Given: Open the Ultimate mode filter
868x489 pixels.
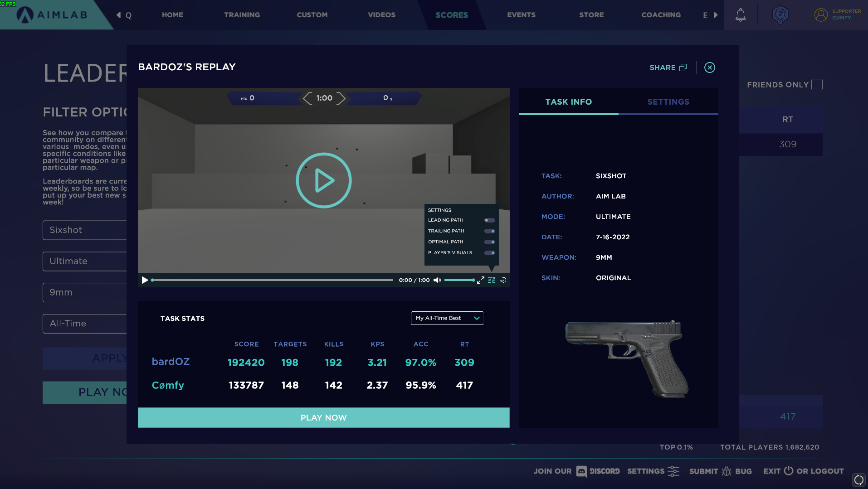Looking at the screenshot, I should (85, 261).
